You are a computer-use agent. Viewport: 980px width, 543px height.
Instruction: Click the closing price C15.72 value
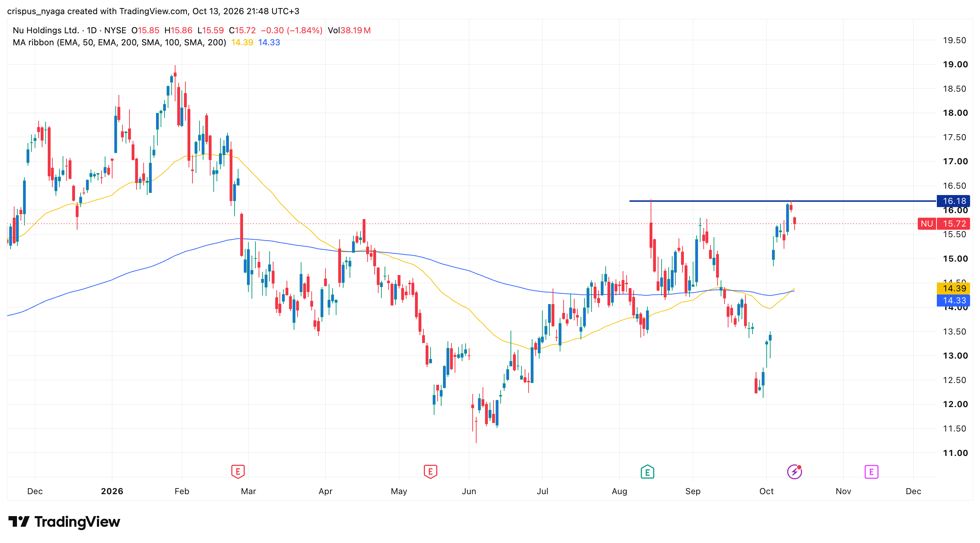click(242, 30)
